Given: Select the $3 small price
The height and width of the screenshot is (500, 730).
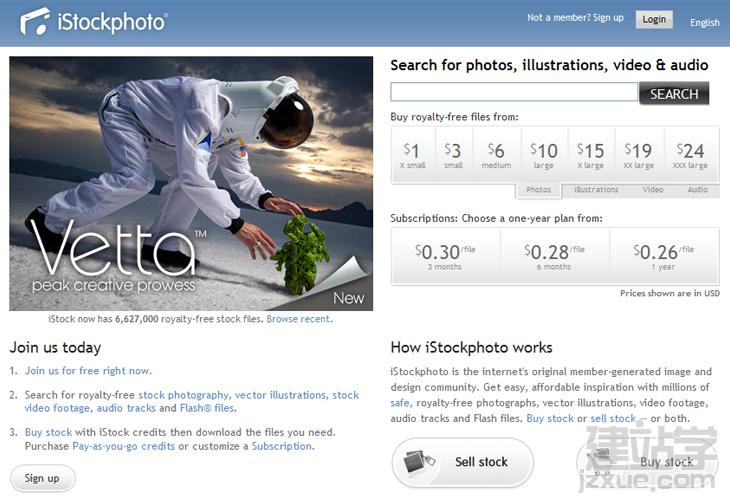Looking at the screenshot, I should pos(453,155).
